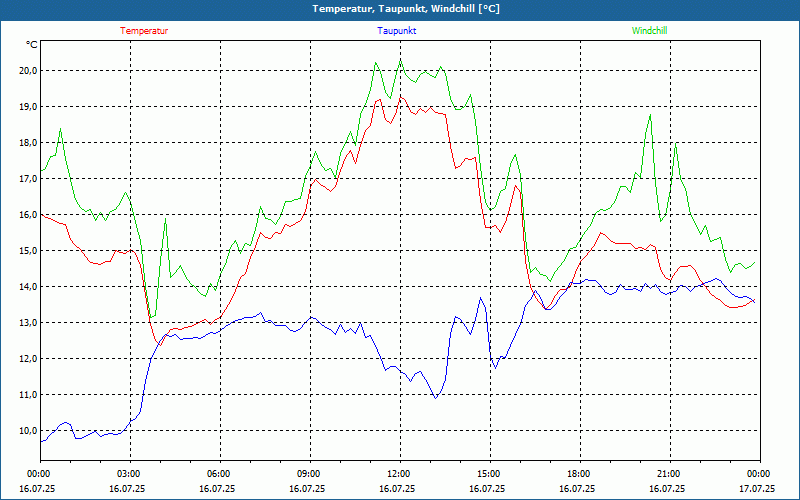Click the green Windchill legend label
800x500 pixels.
[649, 31]
